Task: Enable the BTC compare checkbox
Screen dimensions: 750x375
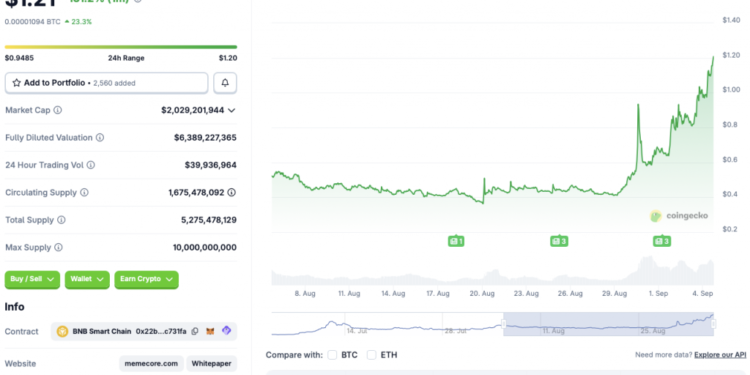Action: point(332,355)
